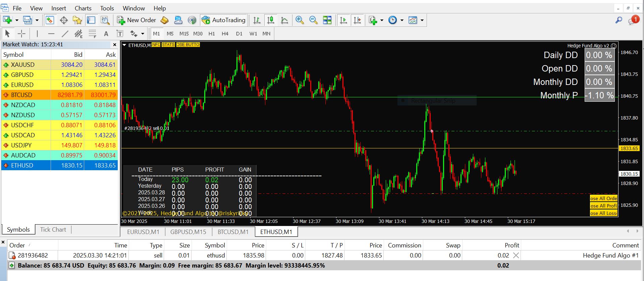Image resolution: width=644 pixels, height=281 pixels.
Task: Toggle the Chart Shift option
Action: tap(358, 20)
